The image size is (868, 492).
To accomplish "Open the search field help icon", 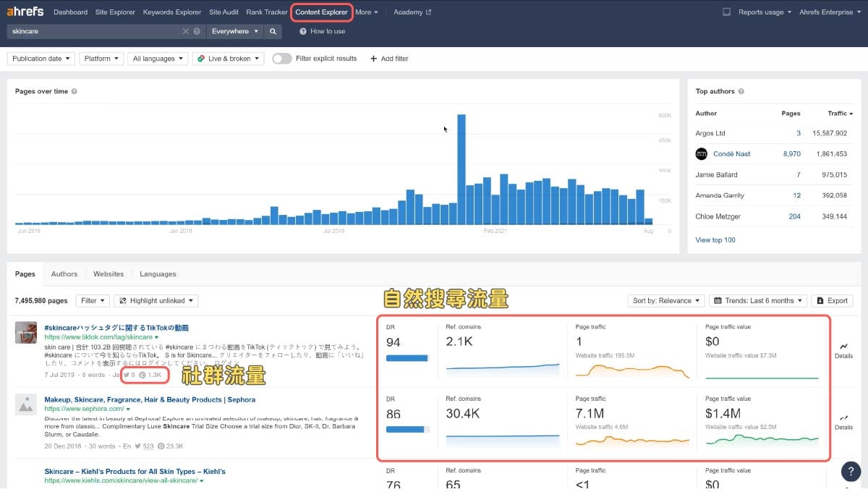I will tap(197, 31).
